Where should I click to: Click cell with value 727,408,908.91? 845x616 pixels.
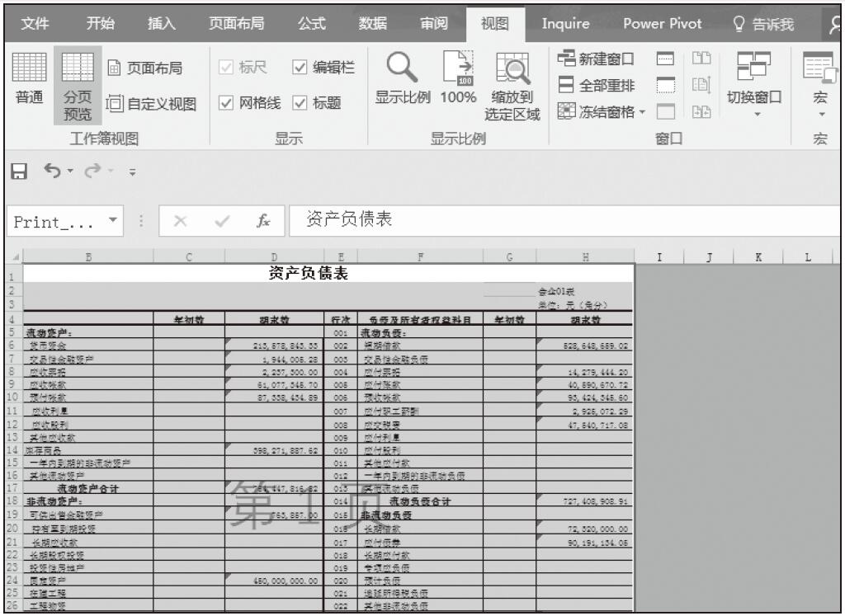tap(585, 501)
